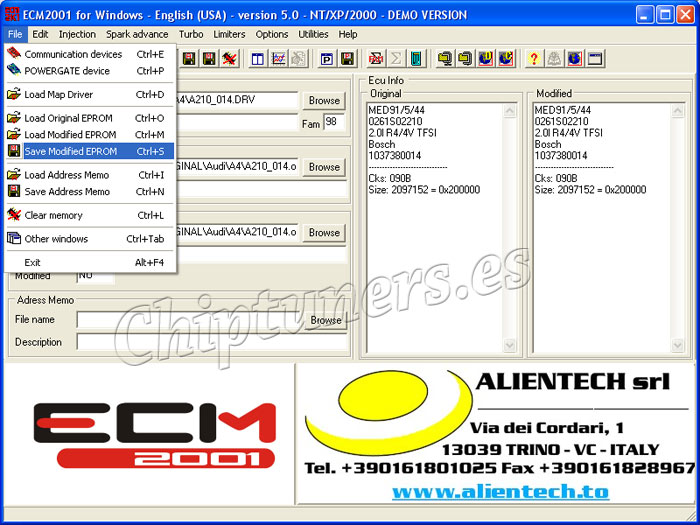
Task: Choose Load Modified EPROM menu entry
Action: pyautogui.click(x=90, y=134)
